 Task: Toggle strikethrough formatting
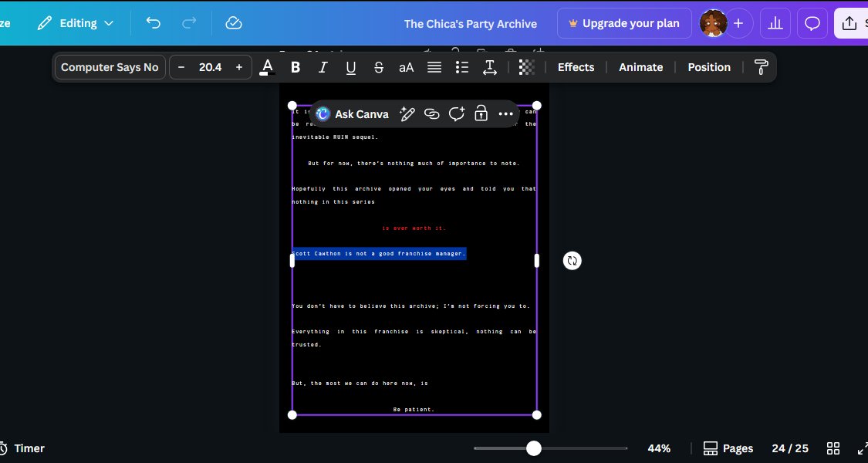[379, 67]
